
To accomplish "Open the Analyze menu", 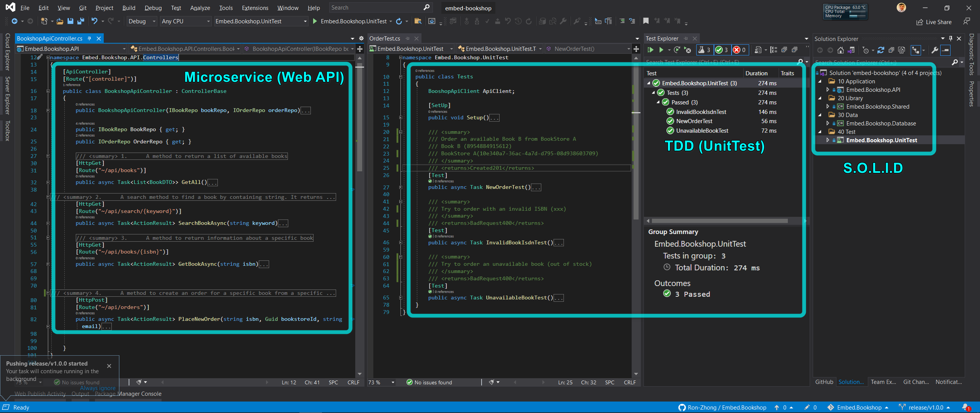I will (200, 8).
